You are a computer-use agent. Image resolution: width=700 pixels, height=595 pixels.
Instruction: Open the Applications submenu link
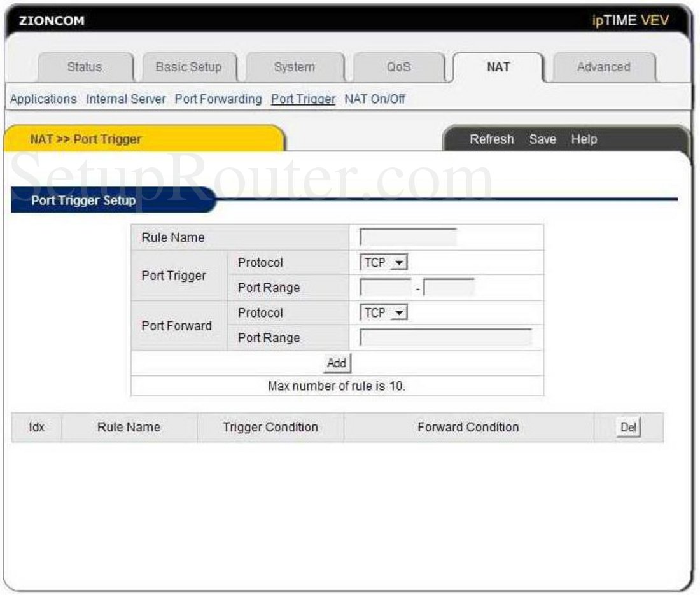(43, 99)
